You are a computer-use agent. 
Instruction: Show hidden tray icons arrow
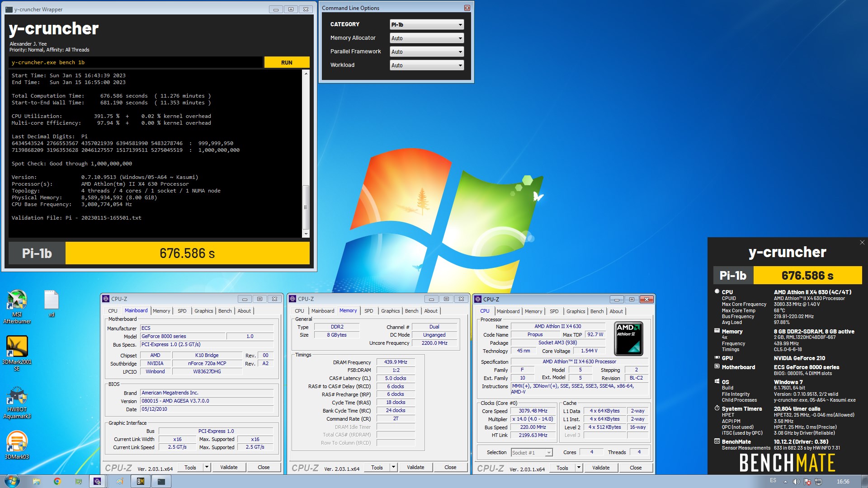tap(785, 482)
